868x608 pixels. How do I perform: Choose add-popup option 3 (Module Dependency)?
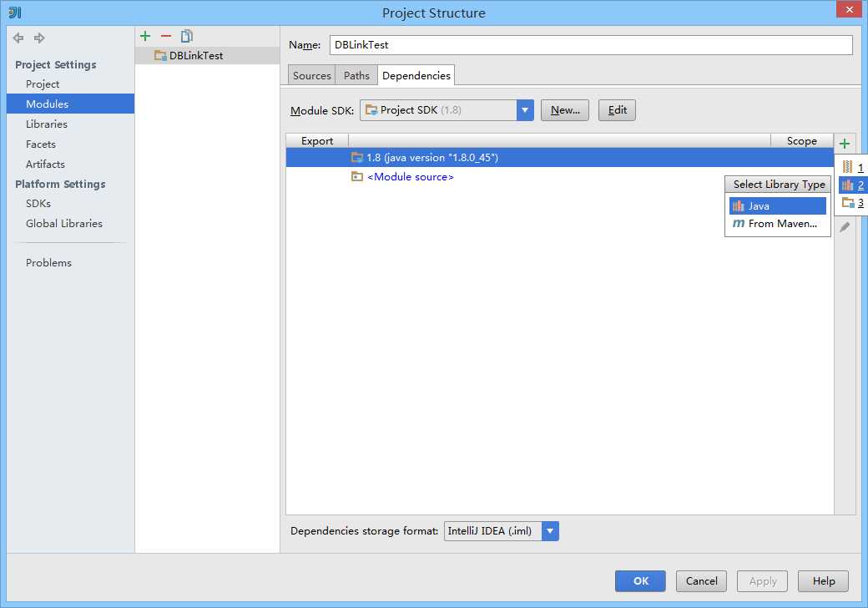tap(852, 203)
